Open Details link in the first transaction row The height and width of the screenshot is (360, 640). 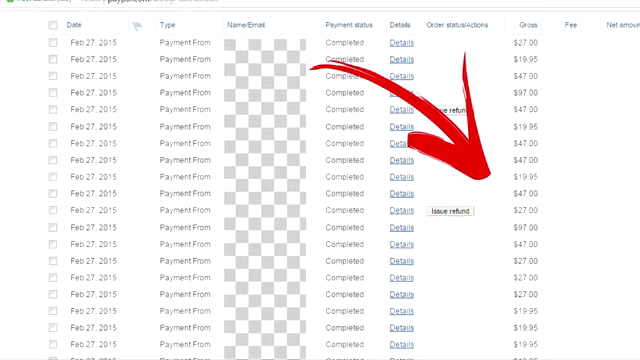(x=402, y=42)
